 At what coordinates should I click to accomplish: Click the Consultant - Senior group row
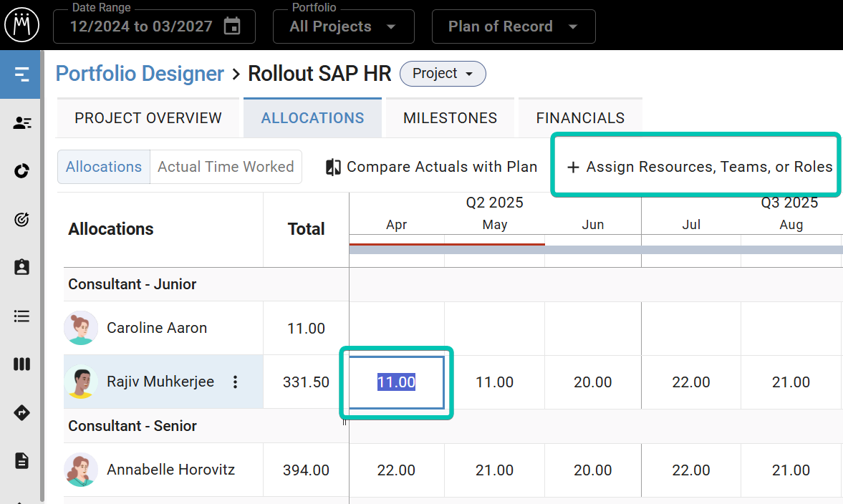click(x=206, y=426)
